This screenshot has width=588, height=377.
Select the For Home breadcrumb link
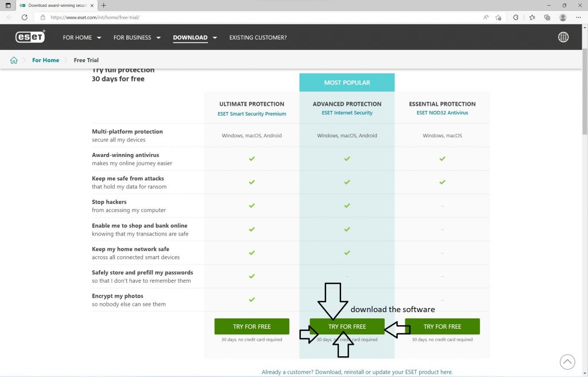pos(45,60)
